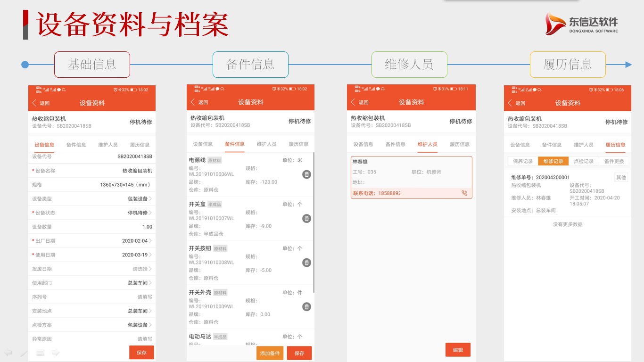Tap the delete icon beside 开关外壳 spare part
The image size is (644, 362).
[306, 306]
